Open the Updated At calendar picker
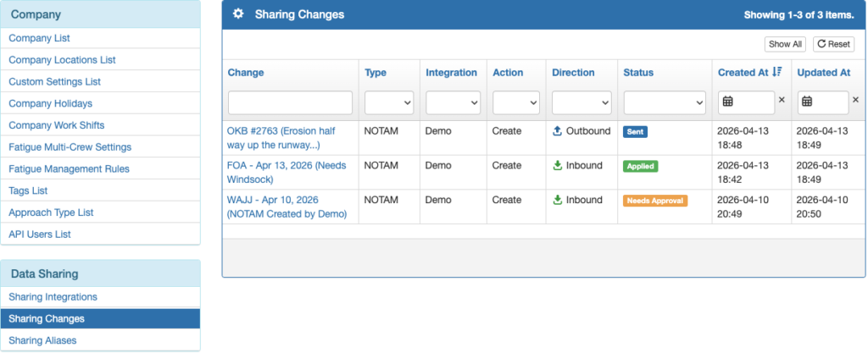This screenshot has width=868, height=353. [807, 102]
